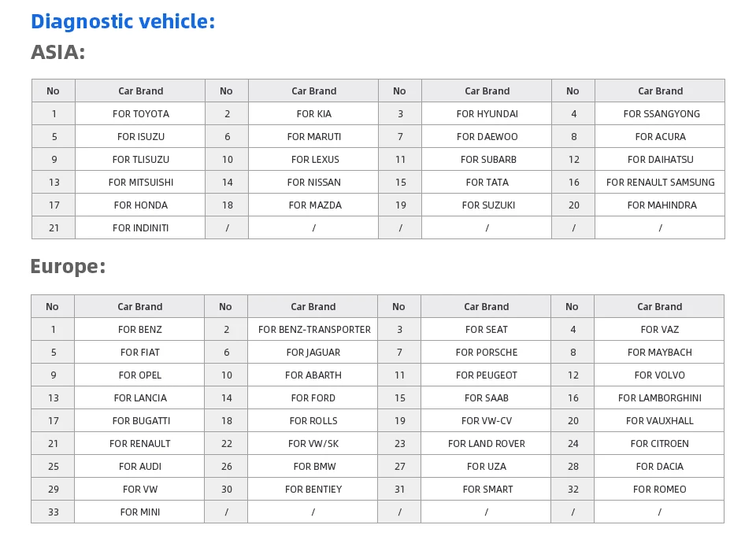Select FOR BENZ-TRANSPORTER cell
756x536 pixels.
click(313, 329)
